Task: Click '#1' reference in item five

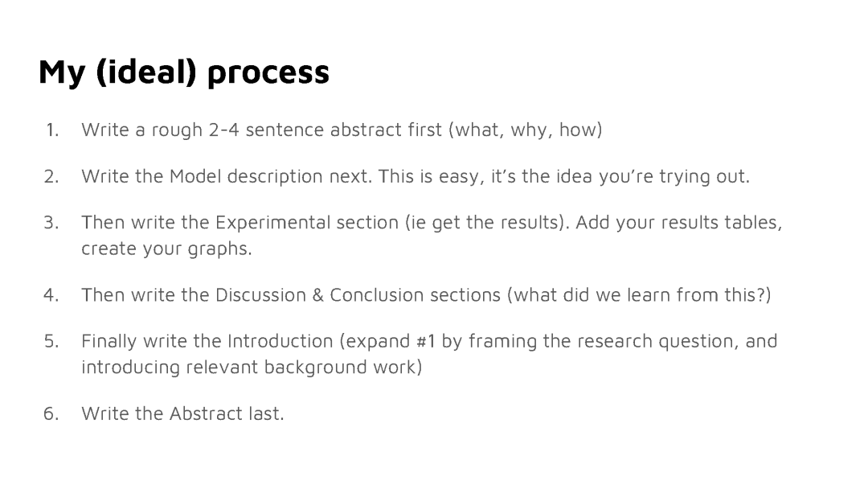Action: (426, 340)
